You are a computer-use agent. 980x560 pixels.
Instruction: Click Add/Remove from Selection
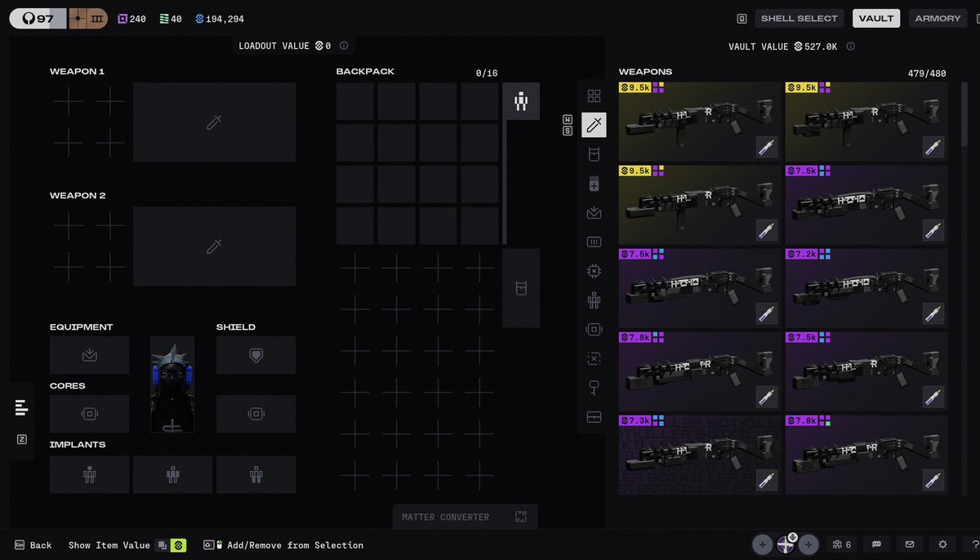[283, 545]
